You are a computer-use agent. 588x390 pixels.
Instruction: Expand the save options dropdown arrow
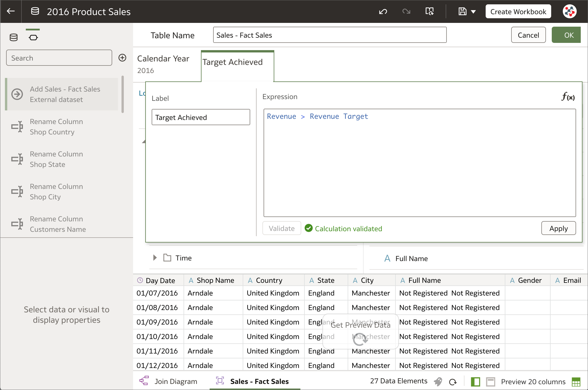pyautogui.click(x=473, y=12)
